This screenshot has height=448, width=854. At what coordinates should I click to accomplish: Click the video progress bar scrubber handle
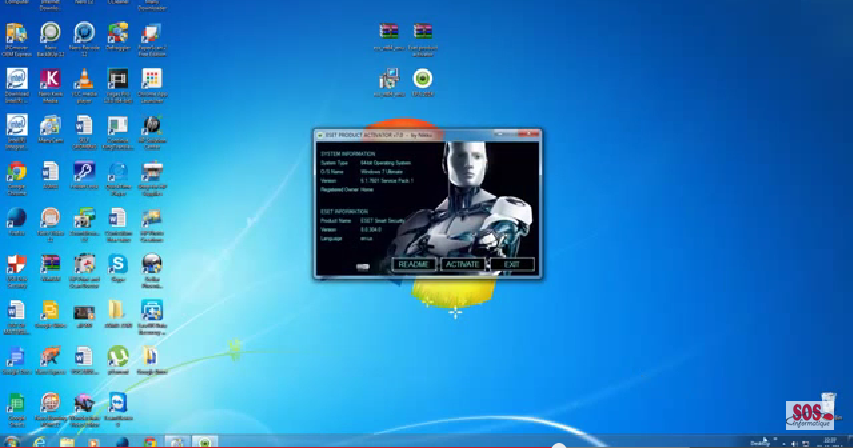coord(558,445)
